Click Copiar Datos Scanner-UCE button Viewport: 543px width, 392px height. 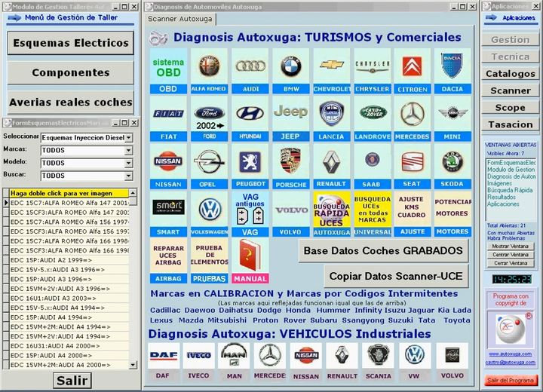(x=396, y=276)
